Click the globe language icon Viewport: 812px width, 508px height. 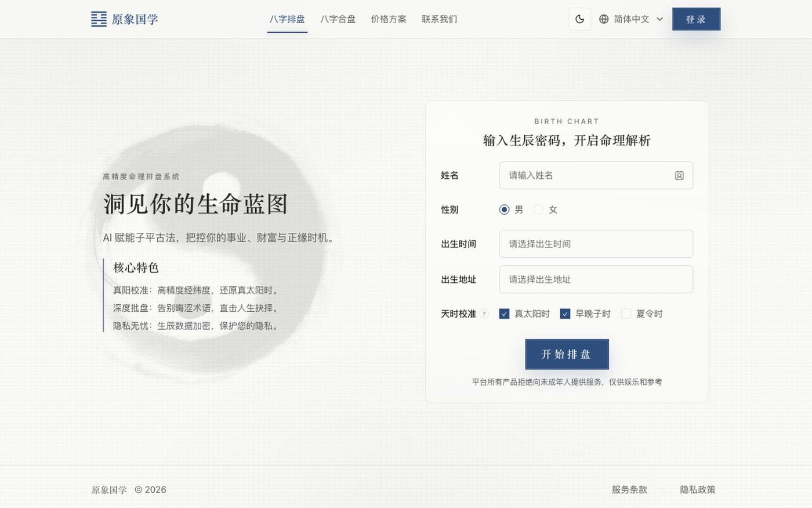point(604,19)
